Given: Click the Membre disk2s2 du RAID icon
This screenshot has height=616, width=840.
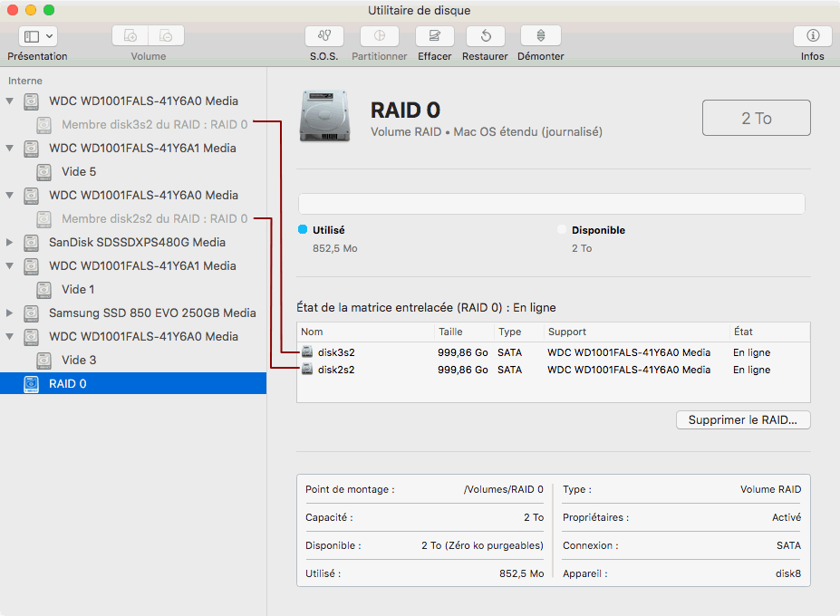Looking at the screenshot, I should [43, 219].
